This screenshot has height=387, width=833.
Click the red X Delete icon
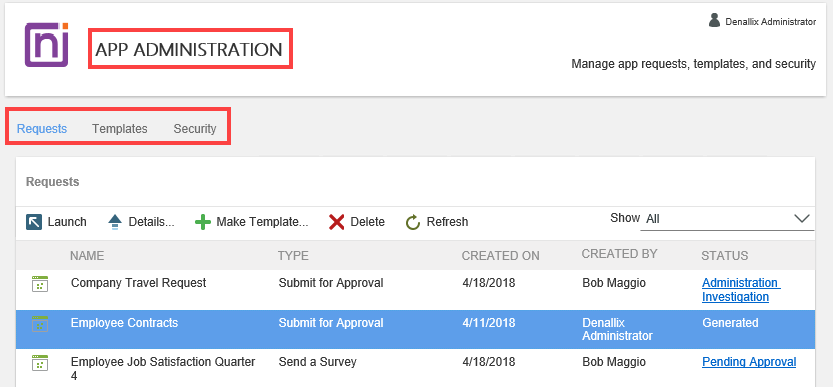[337, 222]
